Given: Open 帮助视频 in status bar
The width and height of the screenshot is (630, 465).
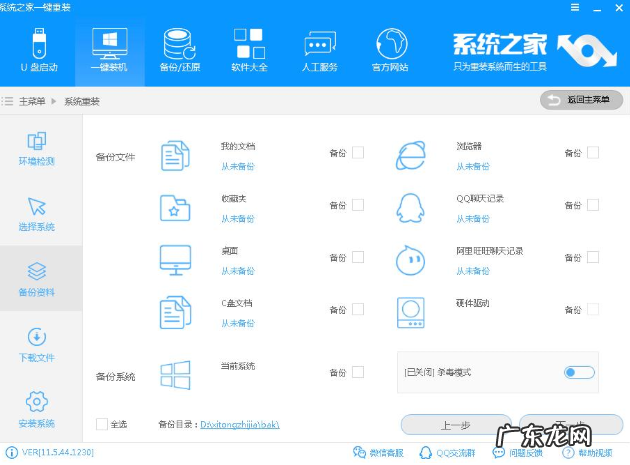Looking at the screenshot, I should (587, 453).
